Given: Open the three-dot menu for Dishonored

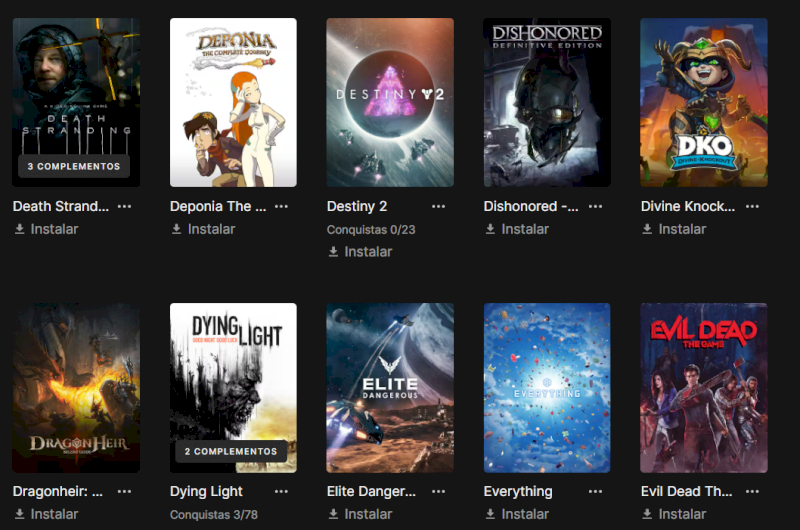Looking at the screenshot, I should coord(595,206).
